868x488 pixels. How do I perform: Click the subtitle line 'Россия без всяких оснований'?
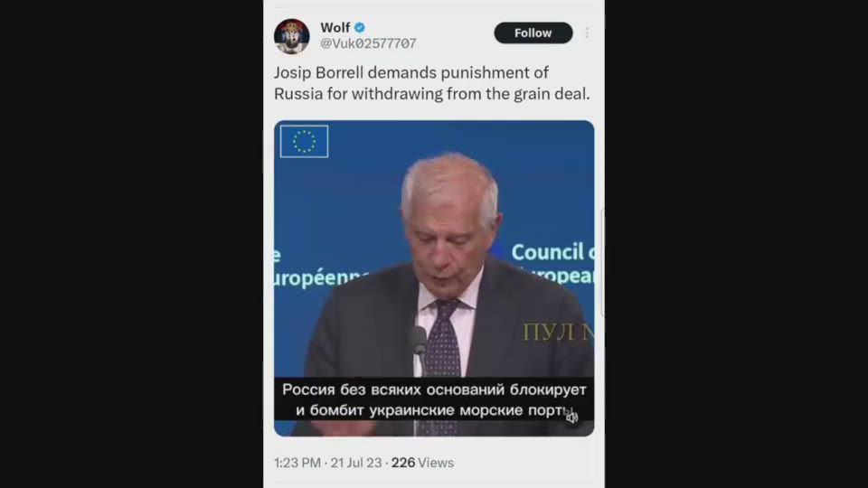[434, 389]
